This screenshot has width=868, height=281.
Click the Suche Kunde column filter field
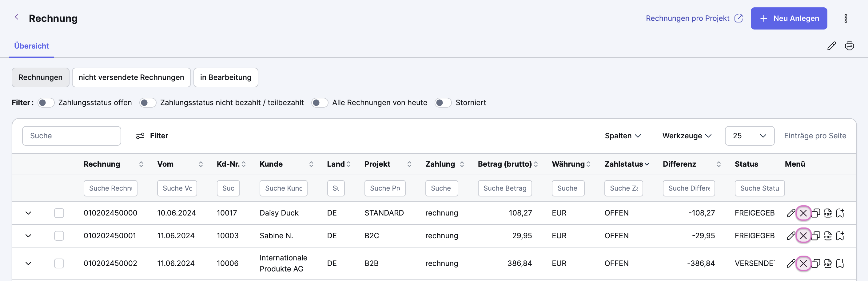point(283,188)
